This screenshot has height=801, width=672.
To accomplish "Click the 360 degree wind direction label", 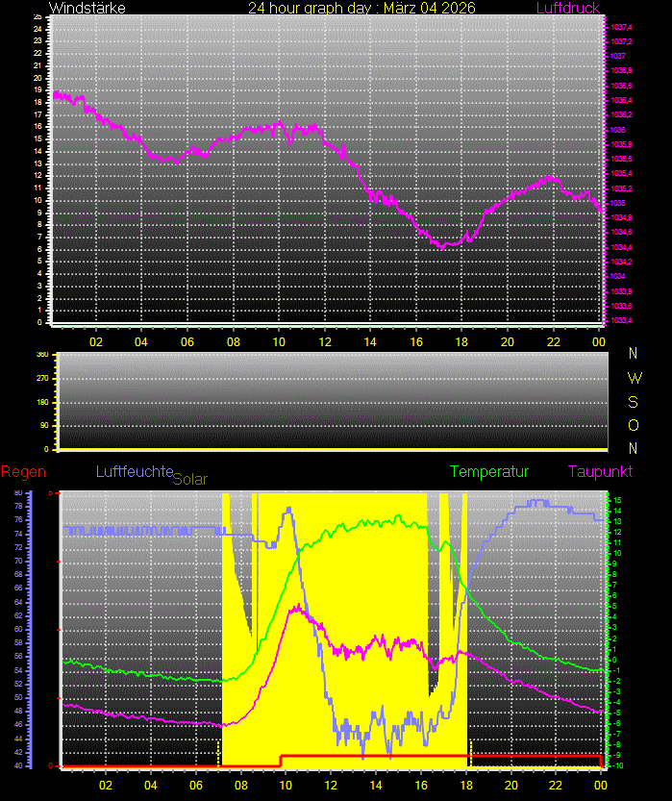I will tap(42, 354).
